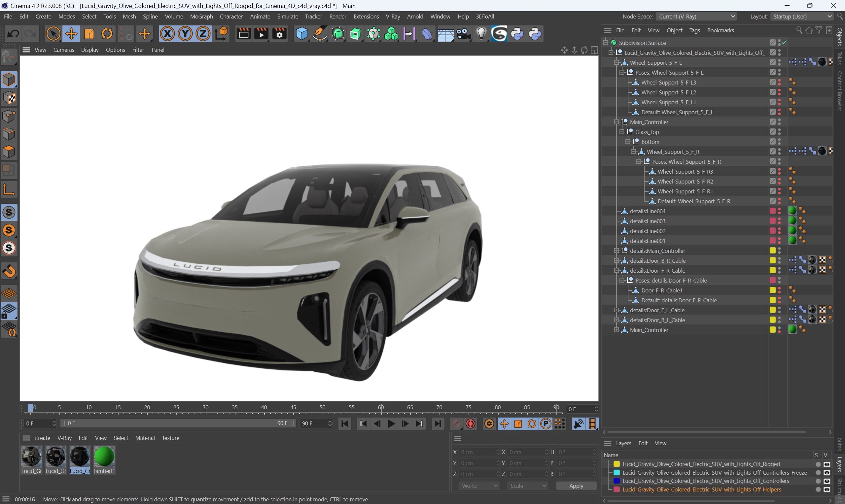Click the end frame 90 F field
The width and height of the screenshot is (845, 504).
coord(315,423)
